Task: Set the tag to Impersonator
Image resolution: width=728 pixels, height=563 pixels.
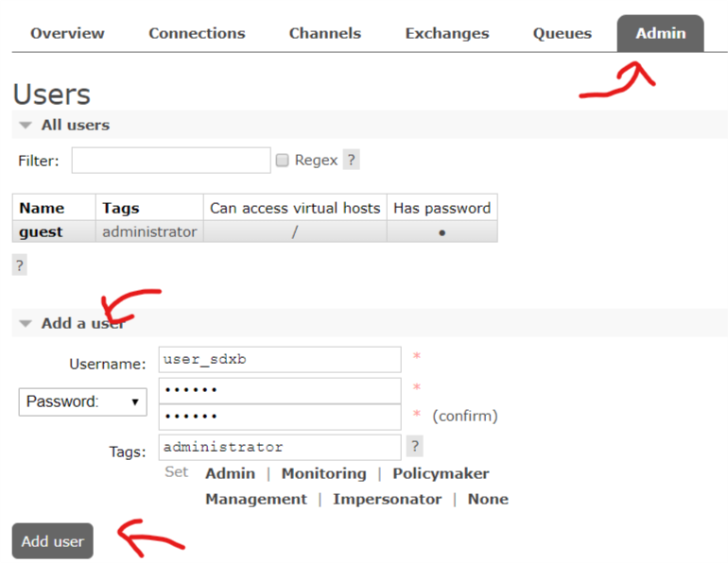Action: coord(387,499)
